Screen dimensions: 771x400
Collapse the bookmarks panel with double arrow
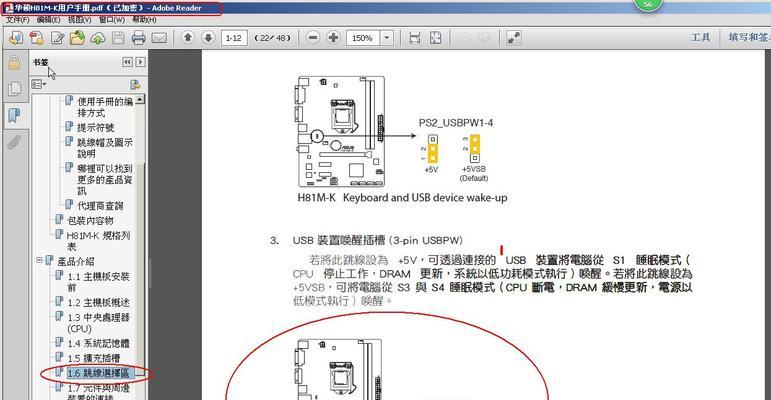127,62
